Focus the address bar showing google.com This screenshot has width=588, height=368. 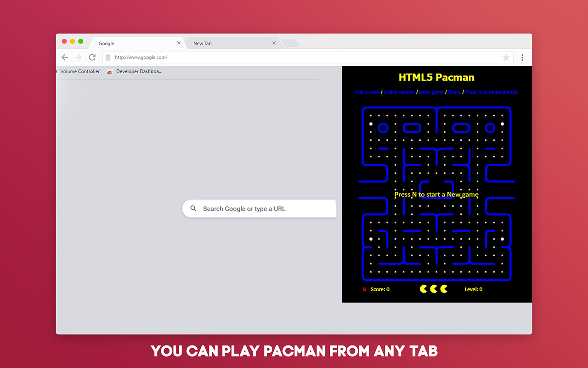click(307, 57)
